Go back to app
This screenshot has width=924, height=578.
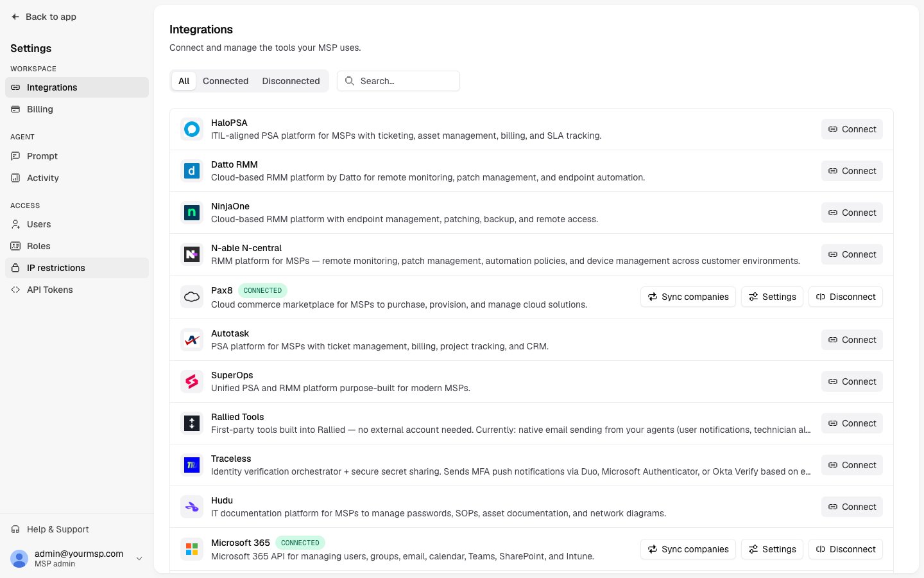click(44, 17)
